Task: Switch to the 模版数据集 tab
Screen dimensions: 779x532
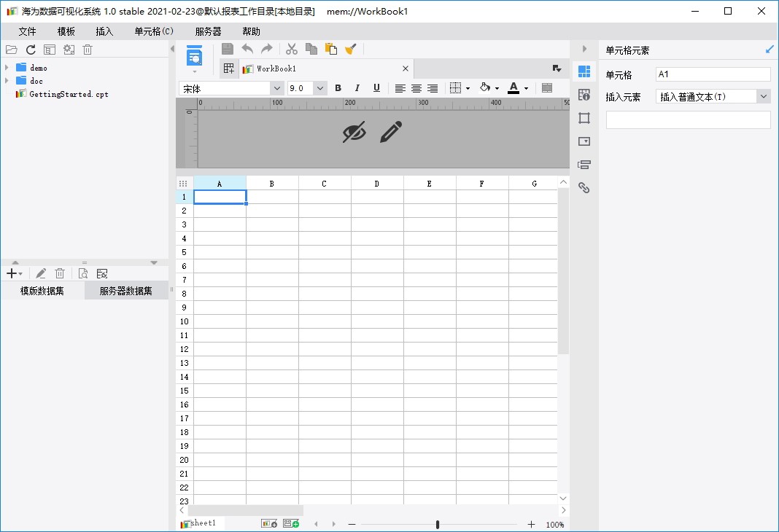Action: point(42,291)
